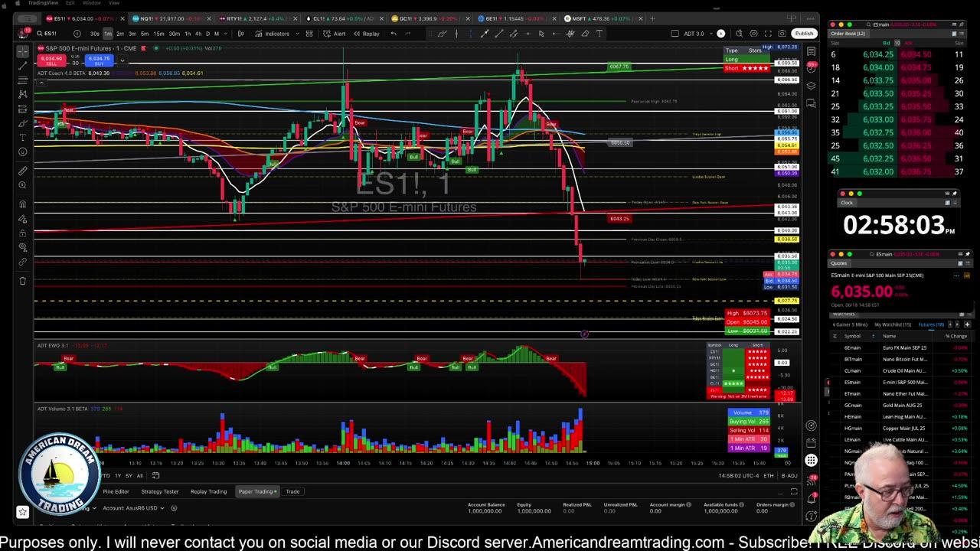This screenshot has height=551, width=980.
Task: Switch to the NQ1! tab
Action: [171, 18]
